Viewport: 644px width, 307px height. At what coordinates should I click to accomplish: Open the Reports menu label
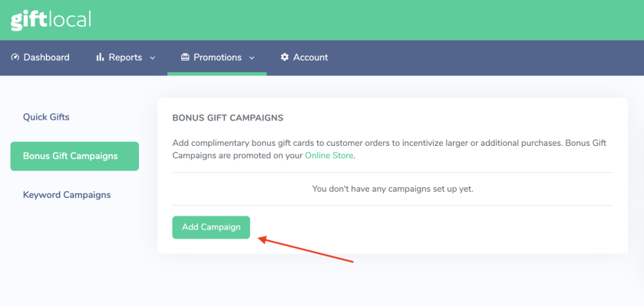coord(124,58)
